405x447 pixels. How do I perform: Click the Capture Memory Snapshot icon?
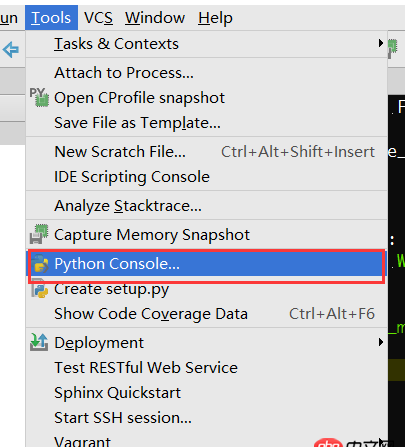[x=39, y=234]
